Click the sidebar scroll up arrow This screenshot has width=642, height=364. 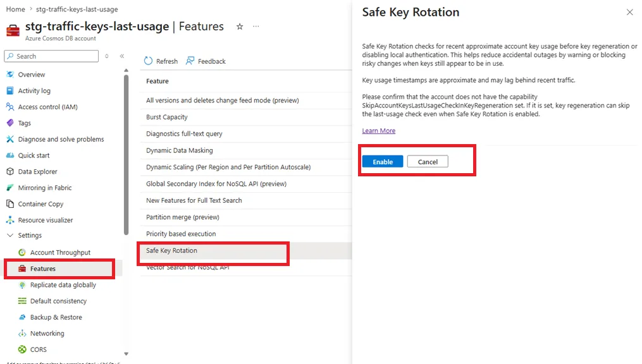[126, 70]
